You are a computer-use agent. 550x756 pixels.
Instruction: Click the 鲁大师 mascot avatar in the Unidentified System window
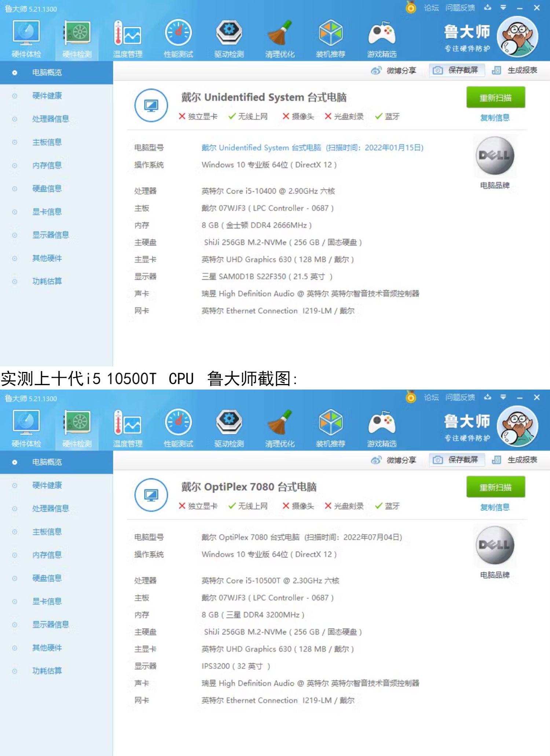517,37
